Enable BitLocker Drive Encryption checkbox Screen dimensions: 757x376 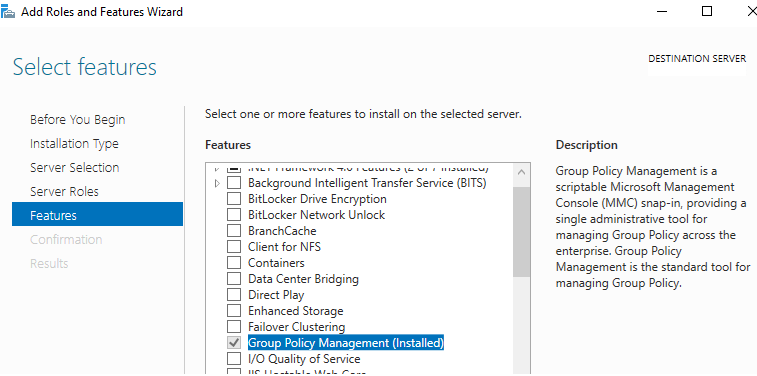[x=234, y=199]
